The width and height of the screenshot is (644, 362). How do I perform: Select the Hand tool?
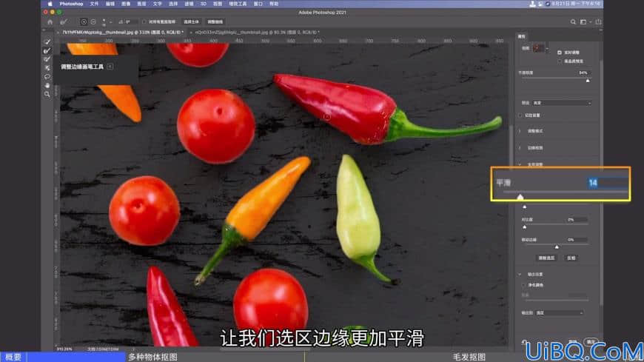[x=47, y=85]
